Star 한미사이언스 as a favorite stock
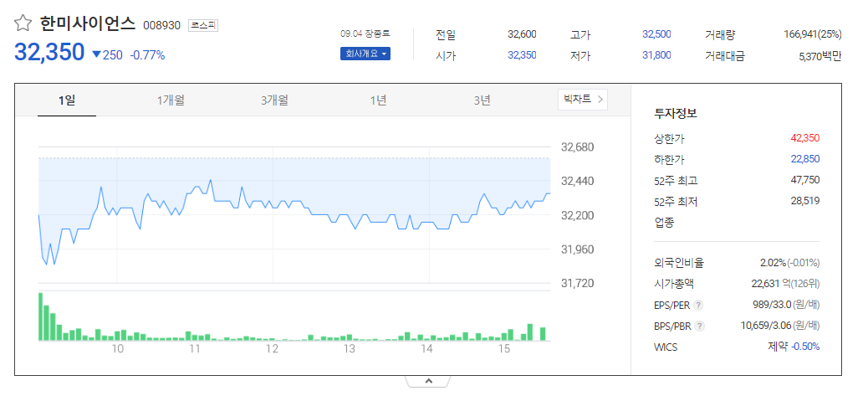 point(23,23)
